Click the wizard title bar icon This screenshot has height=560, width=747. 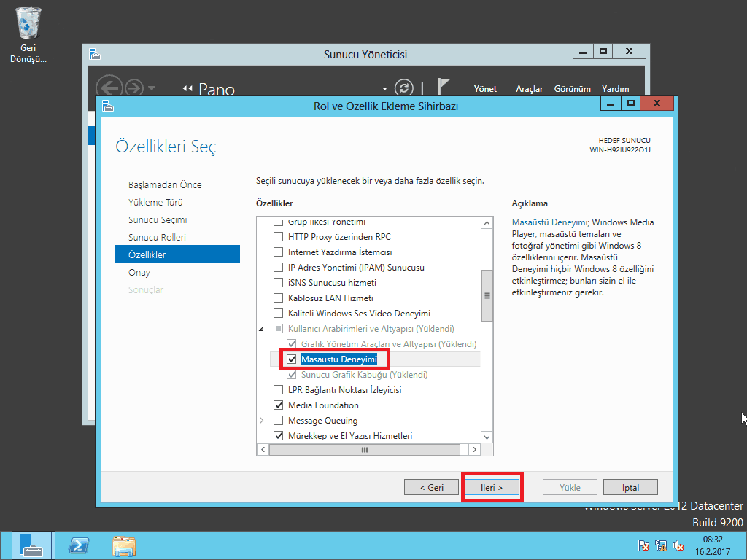coord(108,106)
